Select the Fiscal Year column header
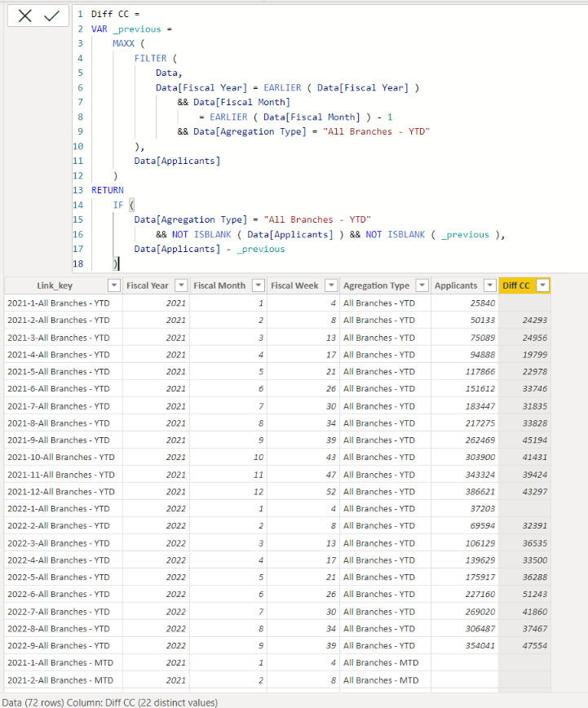The height and width of the screenshot is (708, 588). click(148, 285)
